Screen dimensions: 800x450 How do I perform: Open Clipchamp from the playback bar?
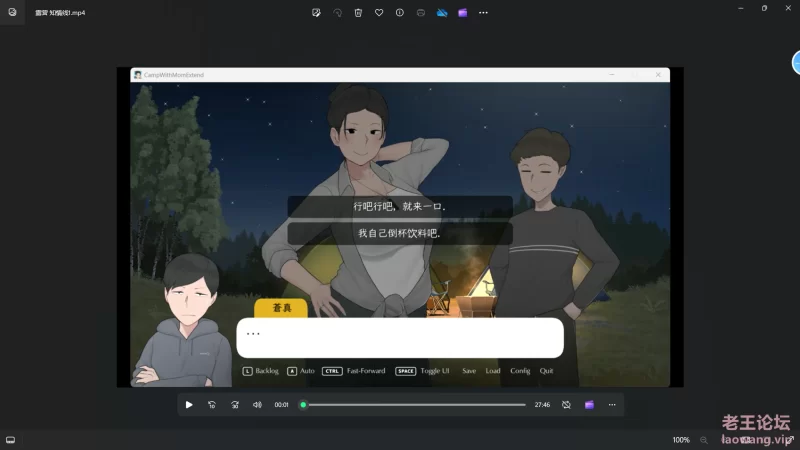[589, 405]
